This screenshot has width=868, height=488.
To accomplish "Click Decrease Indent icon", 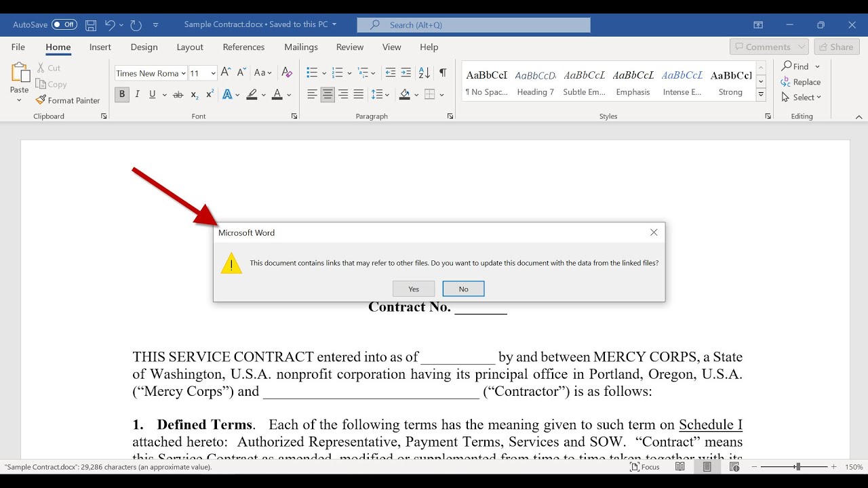I will pyautogui.click(x=391, y=73).
